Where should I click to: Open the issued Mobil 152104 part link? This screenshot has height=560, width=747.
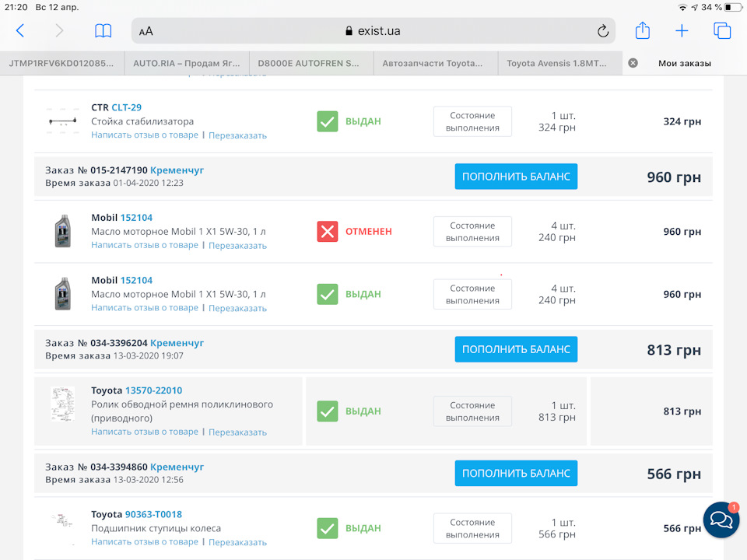pyautogui.click(x=136, y=281)
